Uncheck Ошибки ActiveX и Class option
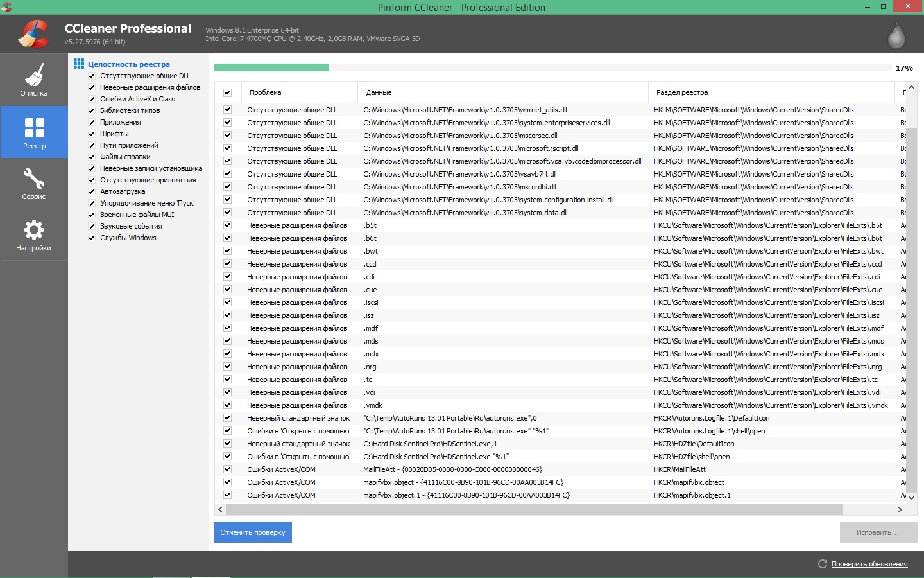The height and width of the screenshot is (578, 924). click(92, 99)
